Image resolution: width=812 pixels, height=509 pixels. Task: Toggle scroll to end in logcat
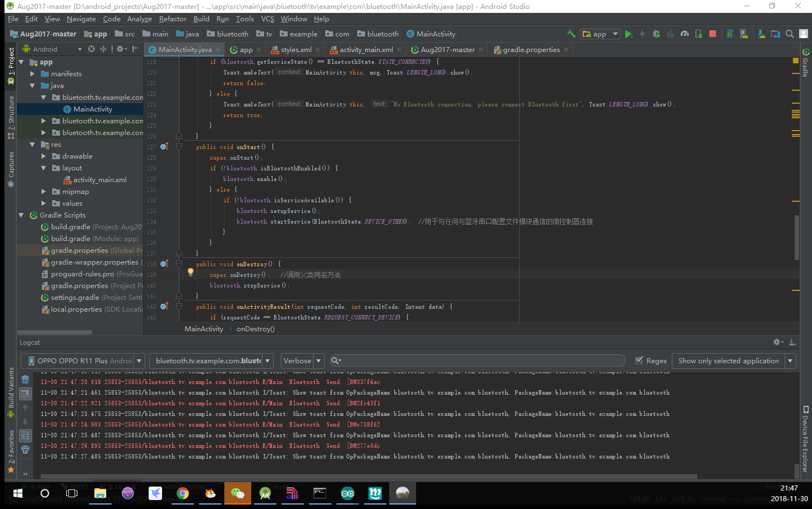click(25, 394)
